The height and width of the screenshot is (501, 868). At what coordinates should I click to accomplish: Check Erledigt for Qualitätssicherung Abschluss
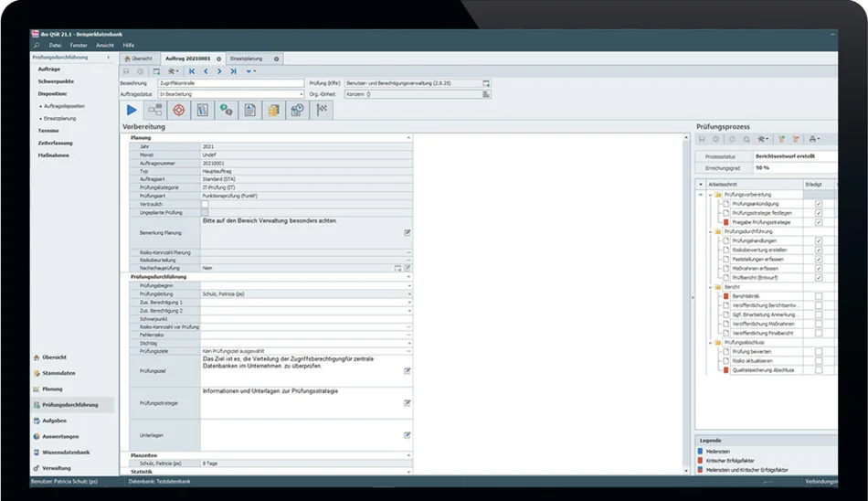819,369
